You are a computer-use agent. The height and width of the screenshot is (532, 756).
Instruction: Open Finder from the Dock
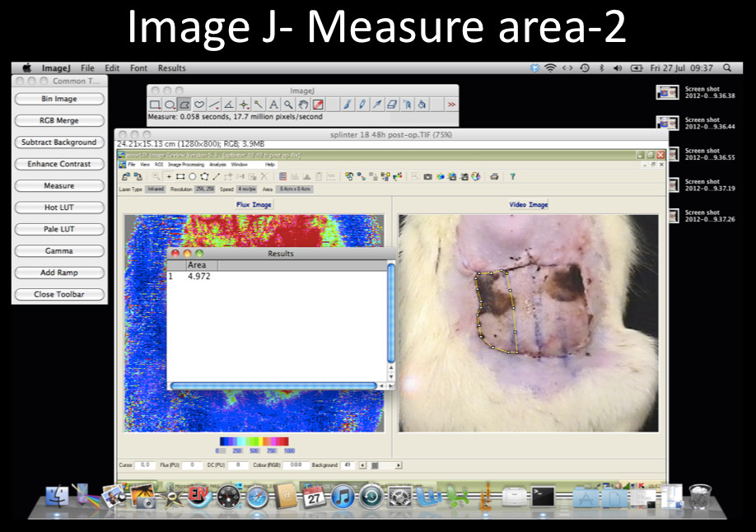(57, 497)
